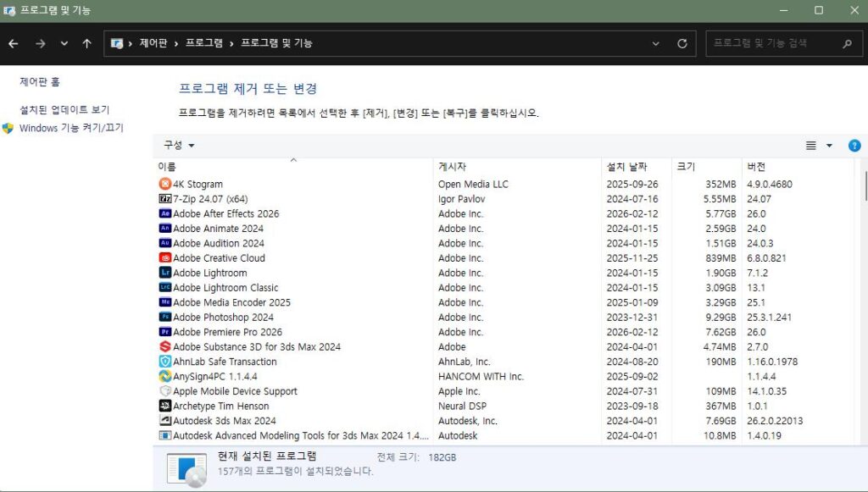Viewport: 868px width, 492px height.
Task: Click the Adobe Photoshop 2024 icon
Action: 165,317
